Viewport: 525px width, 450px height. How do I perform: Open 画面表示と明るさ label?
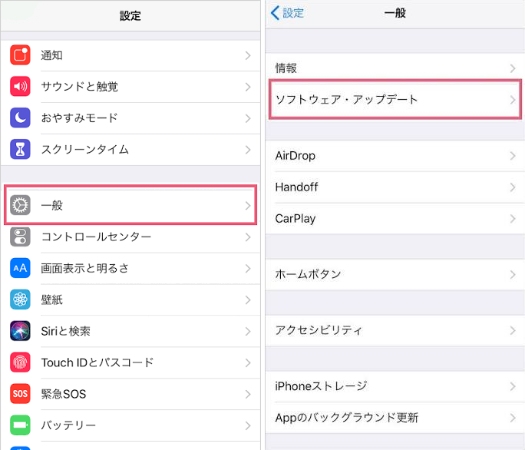(85, 268)
